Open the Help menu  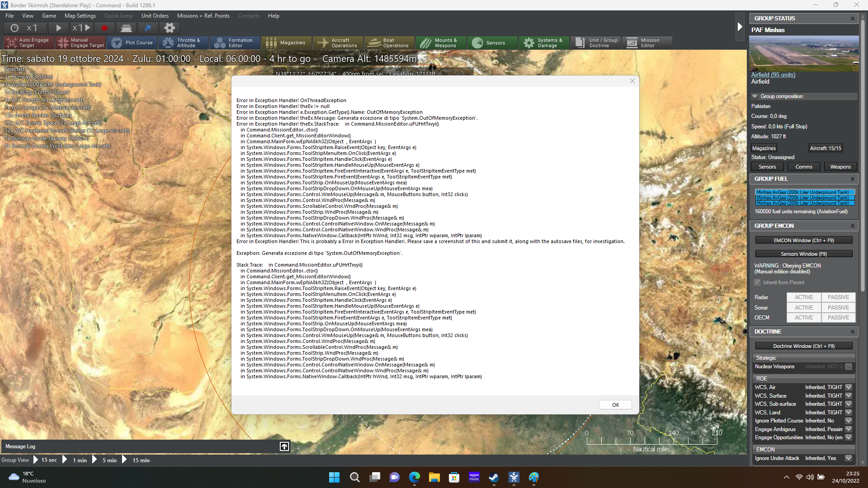click(274, 16)
